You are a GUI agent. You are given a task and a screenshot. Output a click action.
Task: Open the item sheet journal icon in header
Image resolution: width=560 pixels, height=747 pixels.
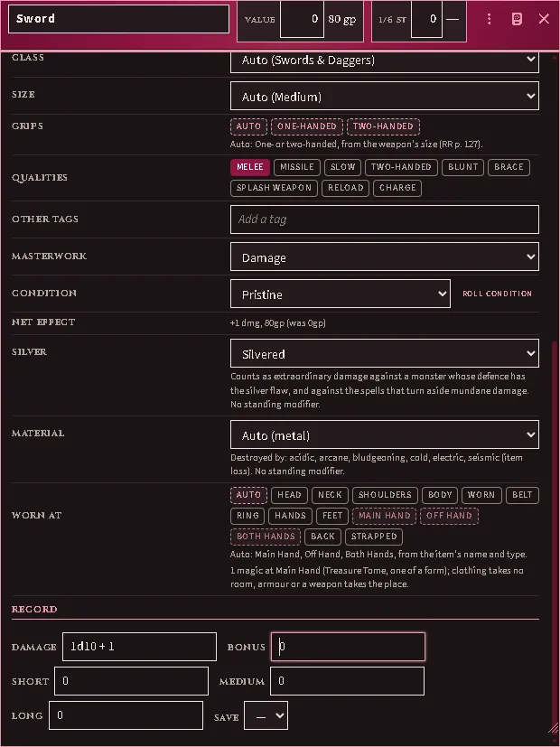tap(517, 19)
